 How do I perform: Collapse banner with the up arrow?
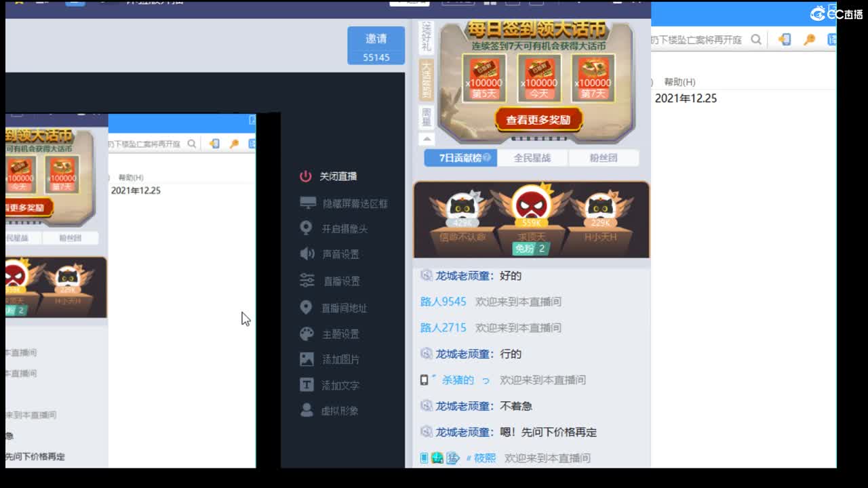427,139
